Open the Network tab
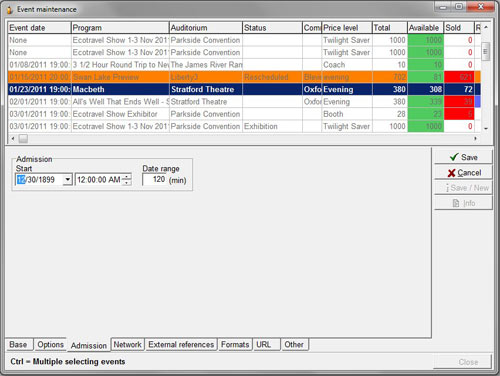The width and height of the screenshot is (500, 376). (x=128, y=345)
